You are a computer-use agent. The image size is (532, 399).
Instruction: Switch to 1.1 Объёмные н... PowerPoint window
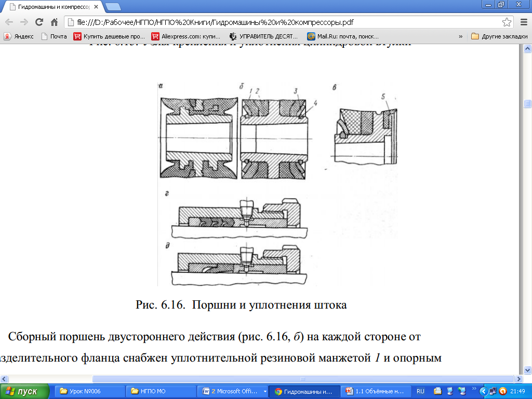click(375, 391)
